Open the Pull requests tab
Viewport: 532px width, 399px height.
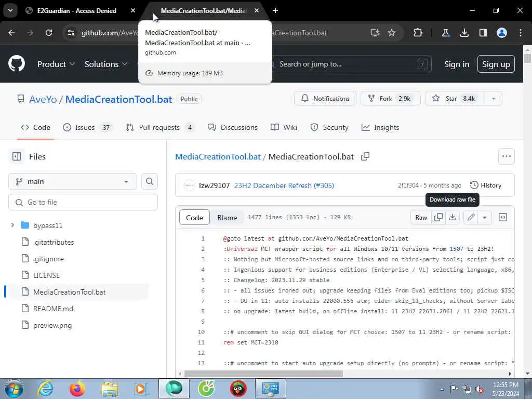159,128
